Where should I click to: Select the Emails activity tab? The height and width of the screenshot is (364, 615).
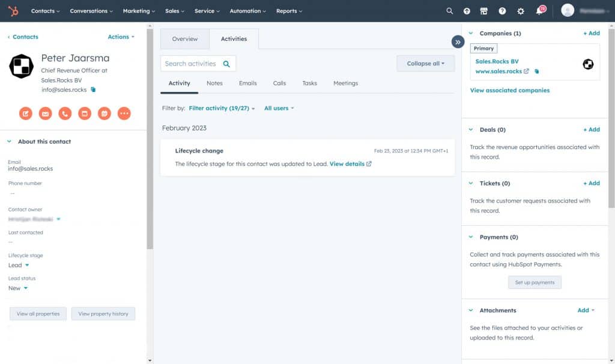pyautogui.click(x=247, y=83)
